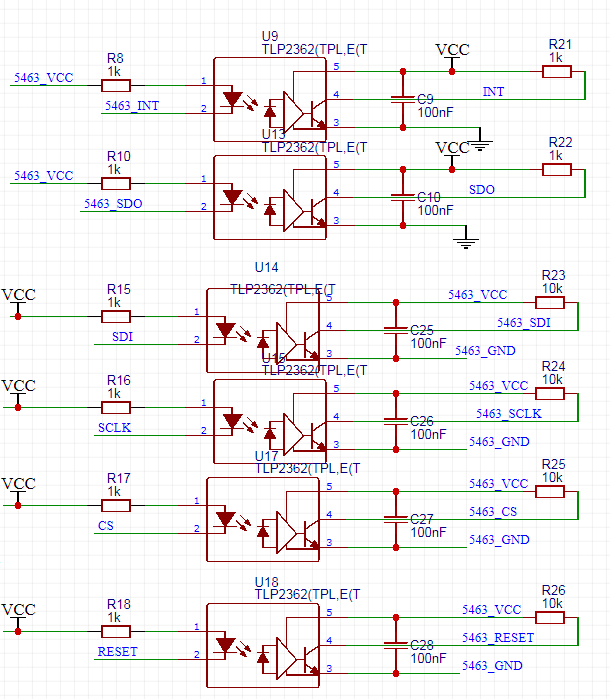Screen dimensions: 610x699
Task: Click VCC power symbol next to R22
Action: tap(452, 156)
